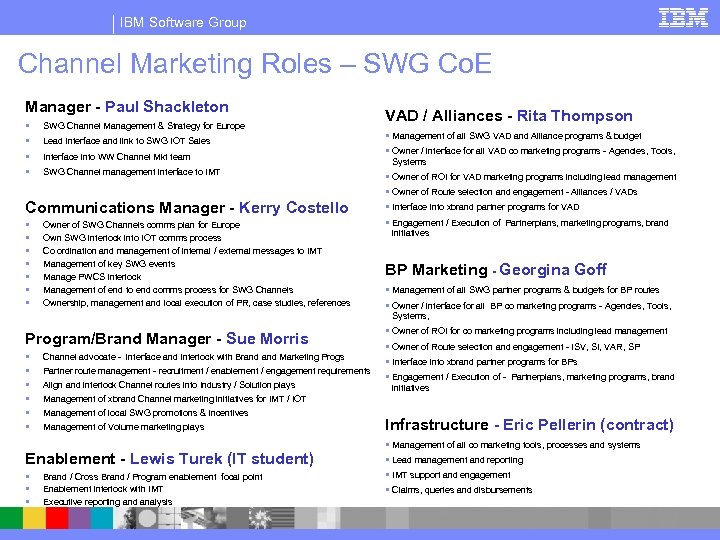
Task: Click the 'Communications Manager' heading
Action: pos(125,208)
